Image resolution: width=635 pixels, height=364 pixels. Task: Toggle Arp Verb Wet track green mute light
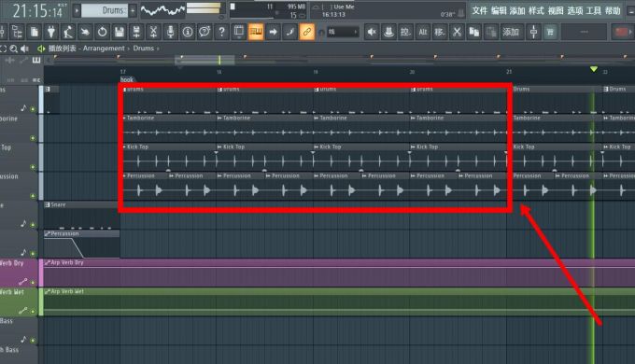33,312
